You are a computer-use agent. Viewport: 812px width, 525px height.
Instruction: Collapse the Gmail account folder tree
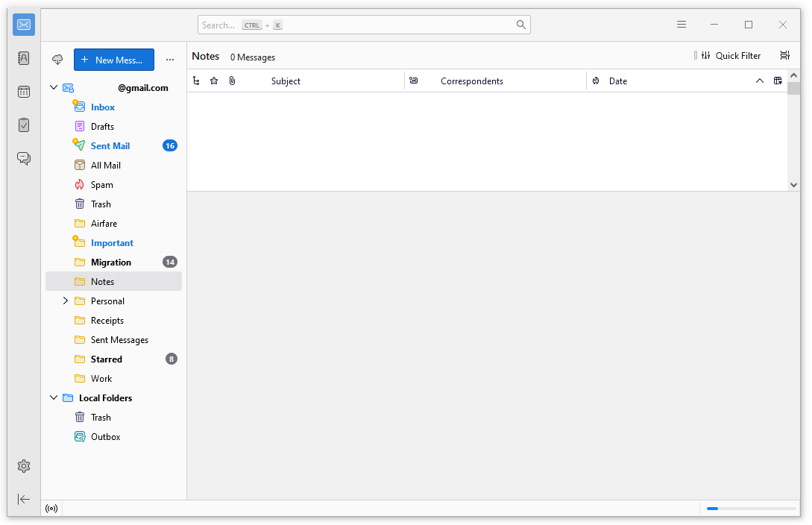[x=54, y=88]
